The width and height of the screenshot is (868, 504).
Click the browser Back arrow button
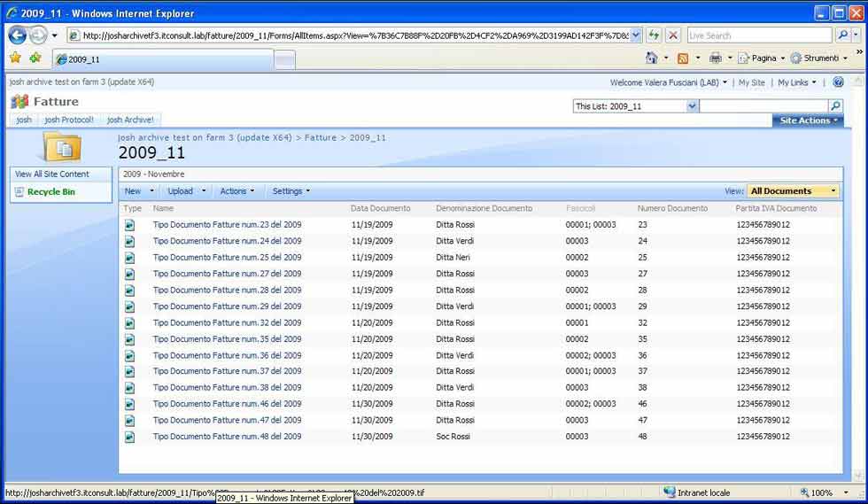(17, 35)
